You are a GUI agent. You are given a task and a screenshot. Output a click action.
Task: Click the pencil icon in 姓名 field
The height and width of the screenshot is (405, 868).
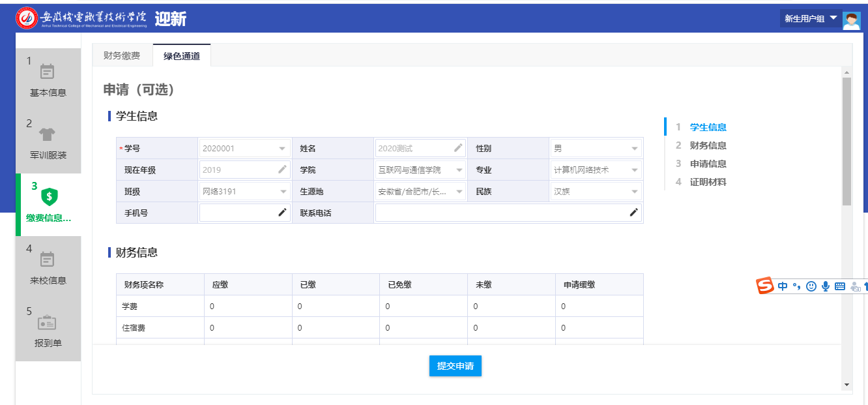(x=458, y=148)
